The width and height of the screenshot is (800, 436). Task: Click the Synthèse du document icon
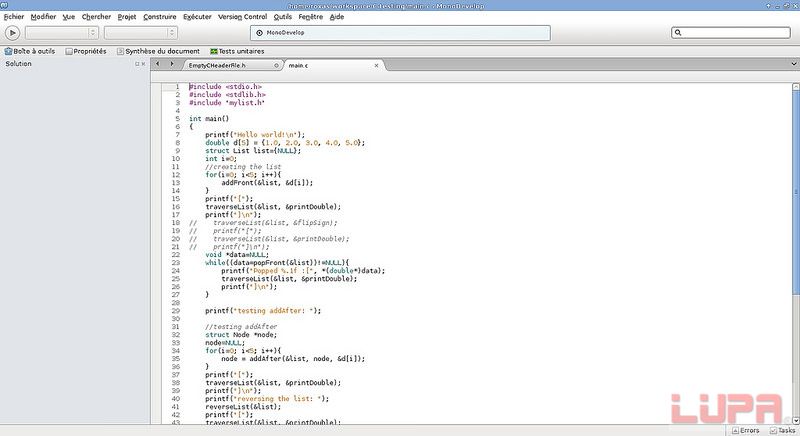click(x=120, y=52)
